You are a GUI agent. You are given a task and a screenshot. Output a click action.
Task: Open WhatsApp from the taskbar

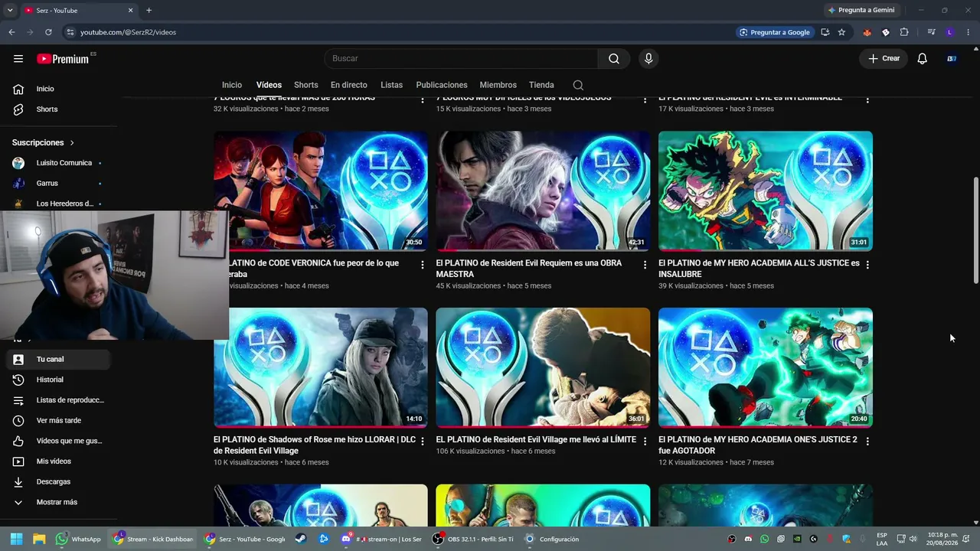click(x=79, y=539)
